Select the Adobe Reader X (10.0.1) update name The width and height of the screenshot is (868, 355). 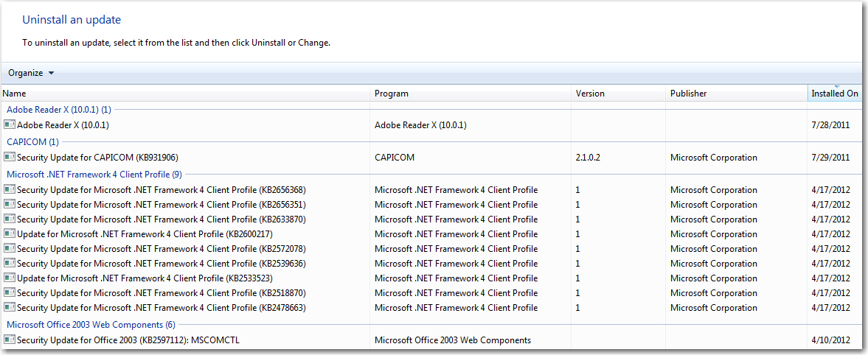(x=63, y=125)
